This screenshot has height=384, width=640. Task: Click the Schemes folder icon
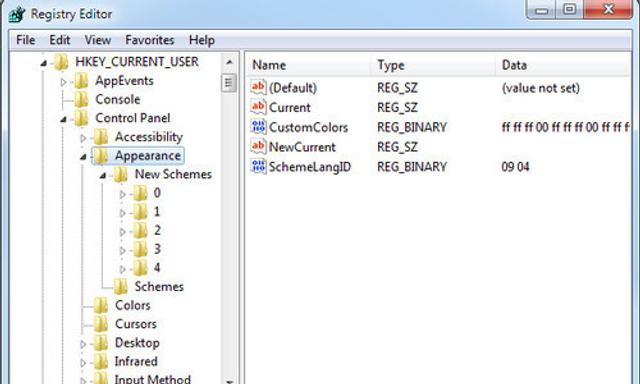[x=120, y=287]
